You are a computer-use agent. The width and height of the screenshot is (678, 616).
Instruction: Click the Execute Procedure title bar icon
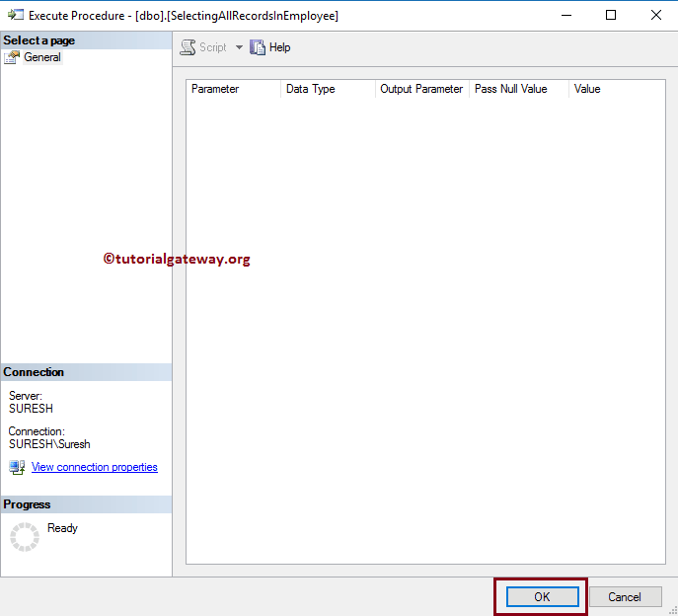16,15
